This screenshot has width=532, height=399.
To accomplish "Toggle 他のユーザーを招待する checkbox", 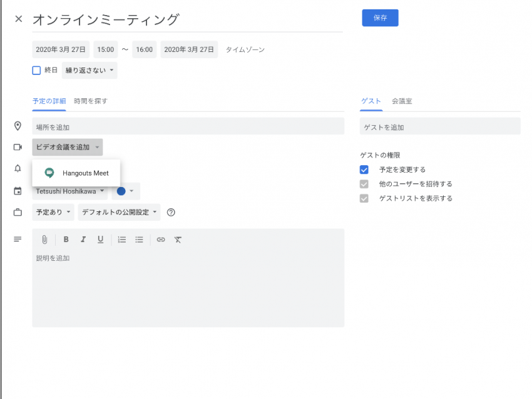I will click(x=364, y=184).
